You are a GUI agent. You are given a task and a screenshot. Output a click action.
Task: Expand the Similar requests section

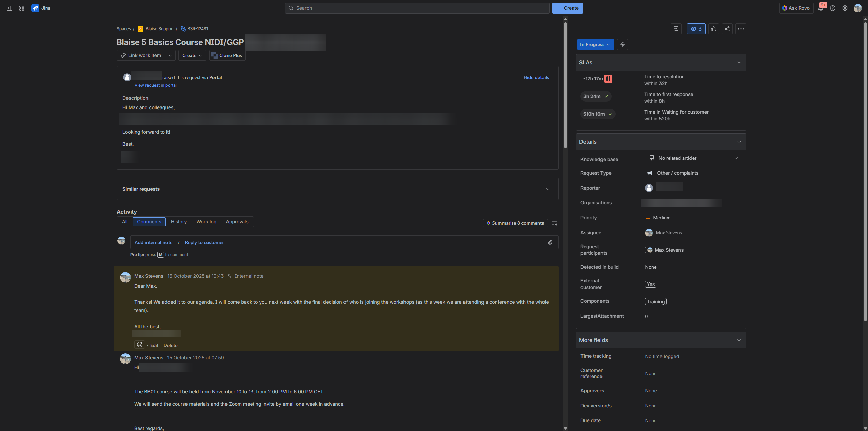tap(547, 189)
